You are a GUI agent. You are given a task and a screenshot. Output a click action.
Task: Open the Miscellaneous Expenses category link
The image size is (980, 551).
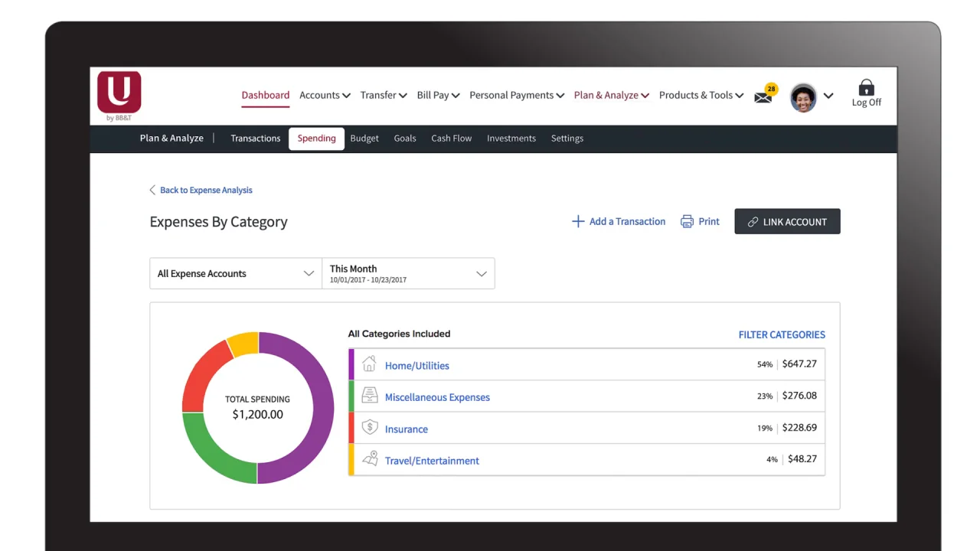437,397
